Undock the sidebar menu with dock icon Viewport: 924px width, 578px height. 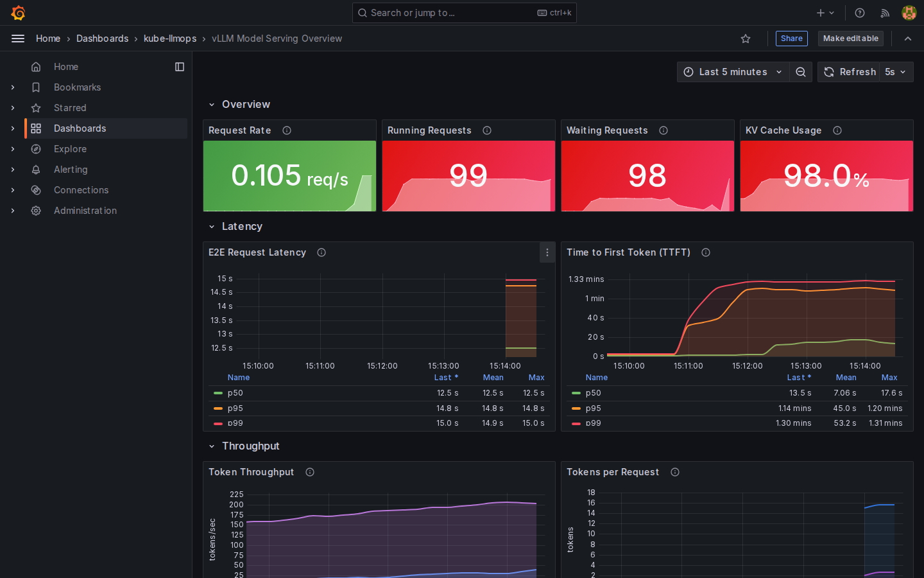point(180,67)
